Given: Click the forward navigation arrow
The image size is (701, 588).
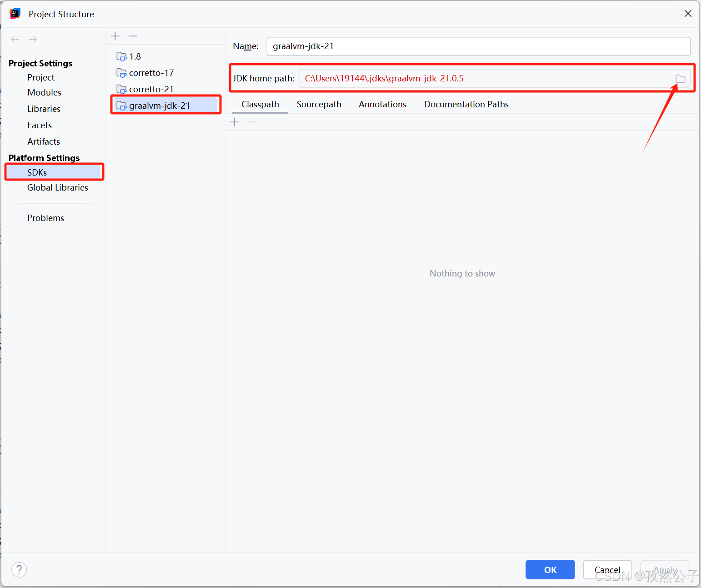Looking at the screenshot, I should [33, 40].
